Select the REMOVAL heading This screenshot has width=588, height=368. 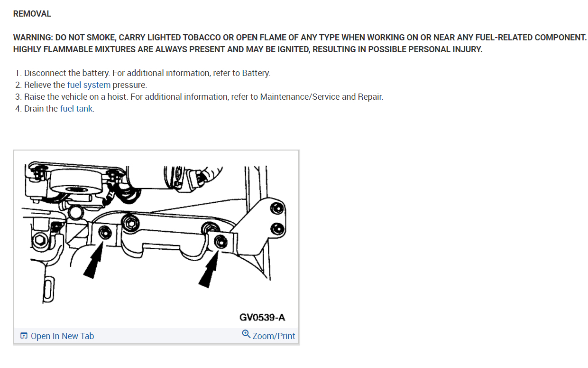point(32,14)
